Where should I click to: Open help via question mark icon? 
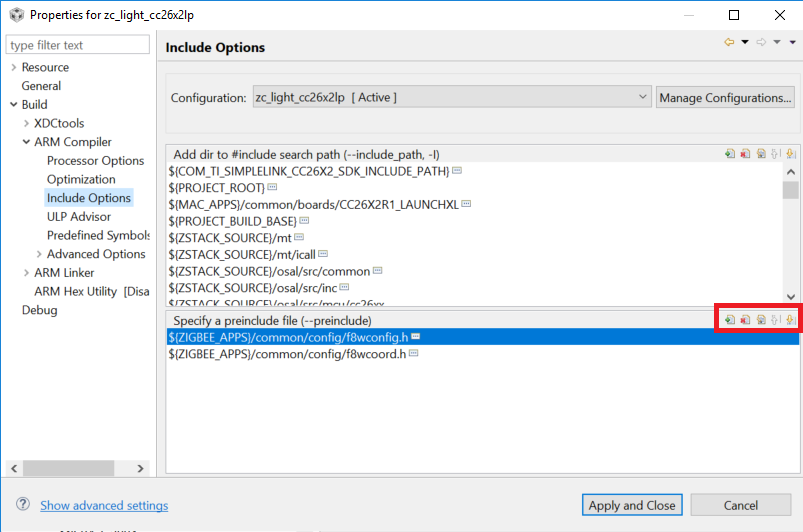[23, 504]
